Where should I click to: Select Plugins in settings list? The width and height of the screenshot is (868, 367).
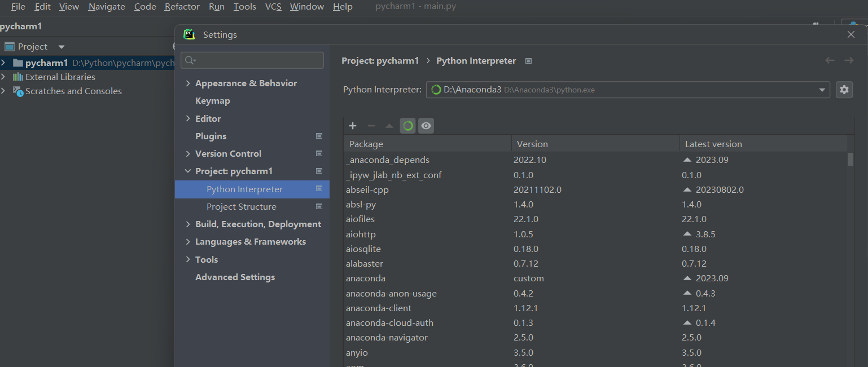point(211,136)
